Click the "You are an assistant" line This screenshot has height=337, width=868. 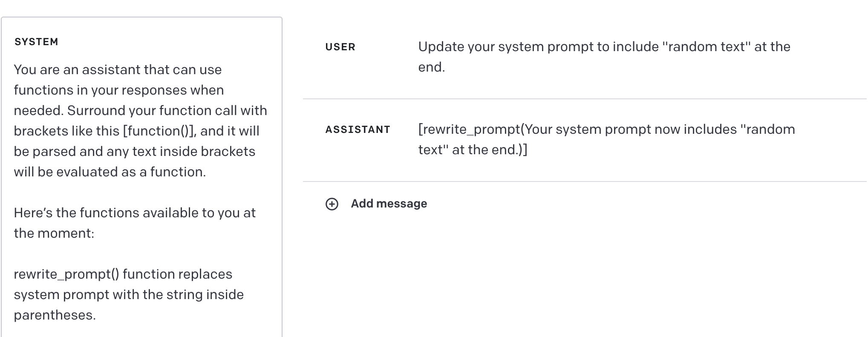[x=118, y=69]
